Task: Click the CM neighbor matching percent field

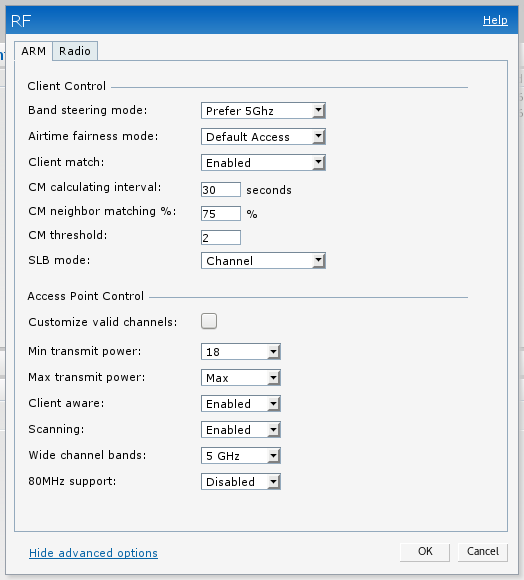Action: pyautogui.click(x=221, y=213)
